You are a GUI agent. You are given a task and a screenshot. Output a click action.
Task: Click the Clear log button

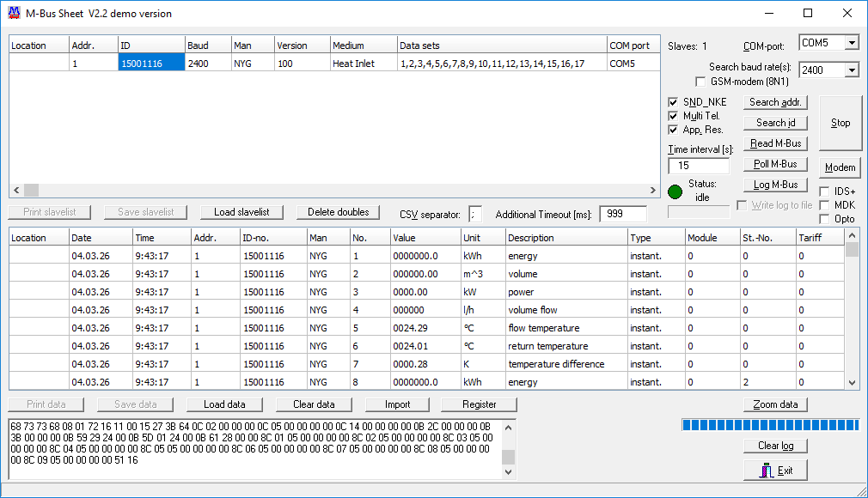coord(775,446)
